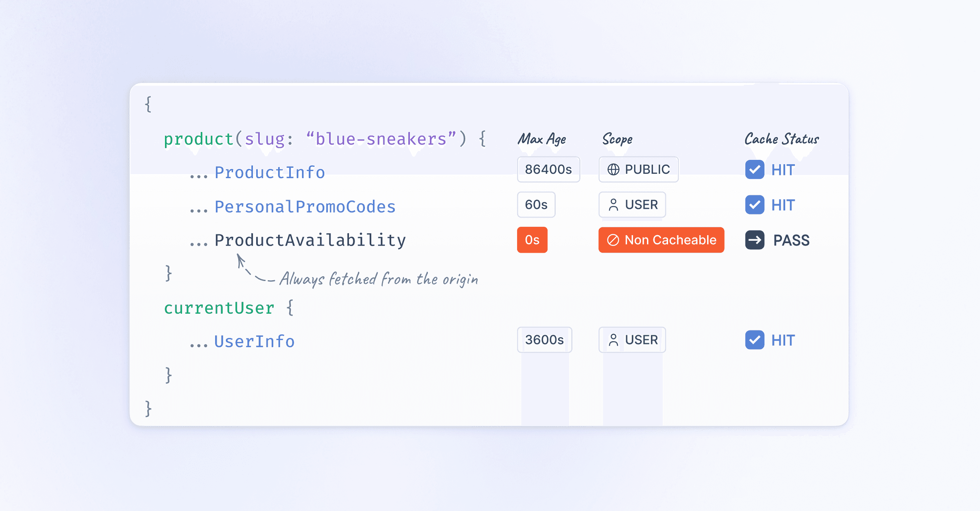
Task: Click the 86400s max age badge
Action: pos(548,169)
